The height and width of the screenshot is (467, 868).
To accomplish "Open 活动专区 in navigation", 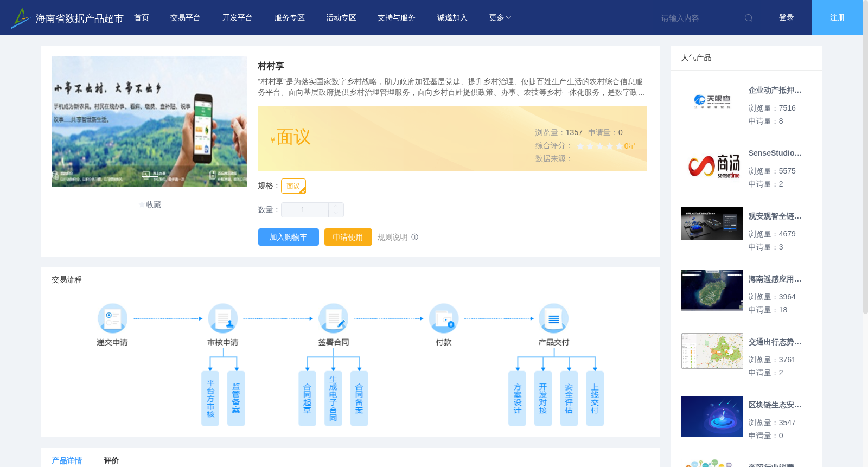I will [341, 18].
